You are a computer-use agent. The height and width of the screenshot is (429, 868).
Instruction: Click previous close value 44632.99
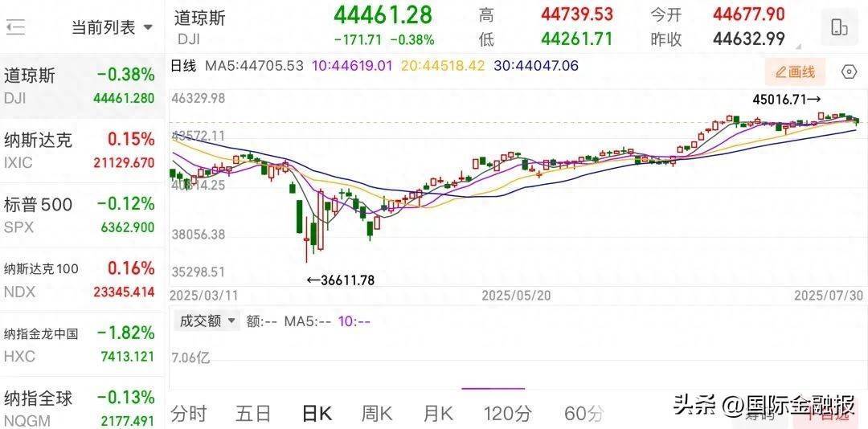(749, 39)
